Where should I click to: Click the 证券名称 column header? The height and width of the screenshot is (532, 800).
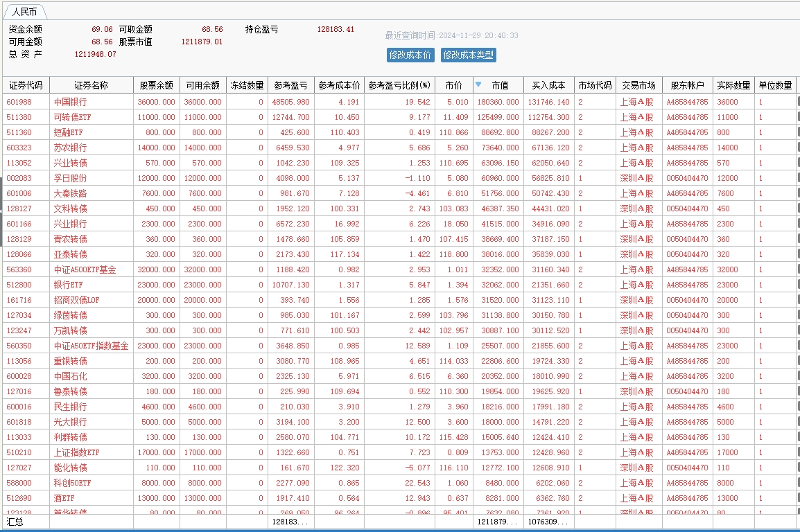pos(91,85)
